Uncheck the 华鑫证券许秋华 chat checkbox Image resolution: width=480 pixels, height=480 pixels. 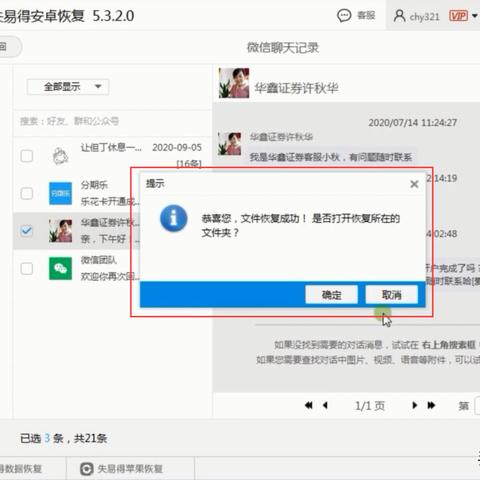27,231
